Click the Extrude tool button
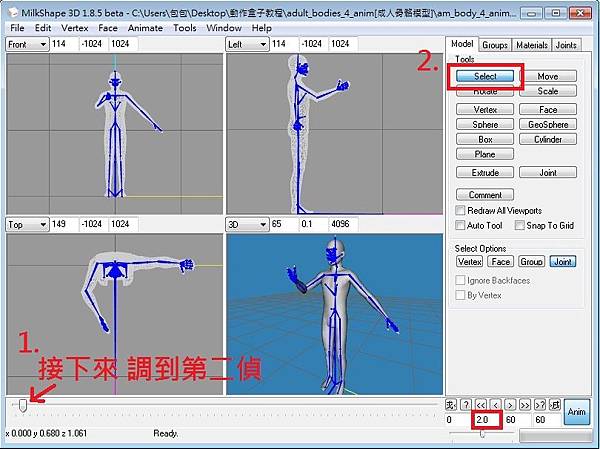This screenshot has width=600, height=449. (x=485, y=173)
